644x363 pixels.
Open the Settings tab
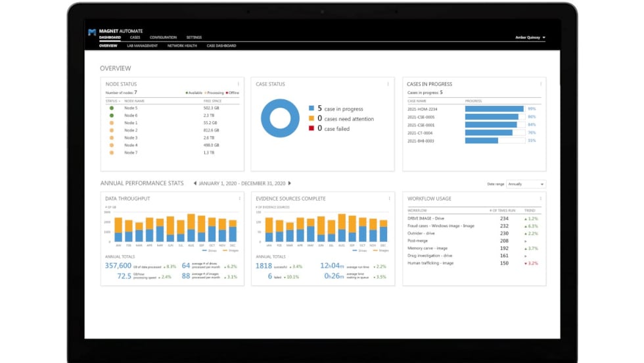click(x=194, y=37)
